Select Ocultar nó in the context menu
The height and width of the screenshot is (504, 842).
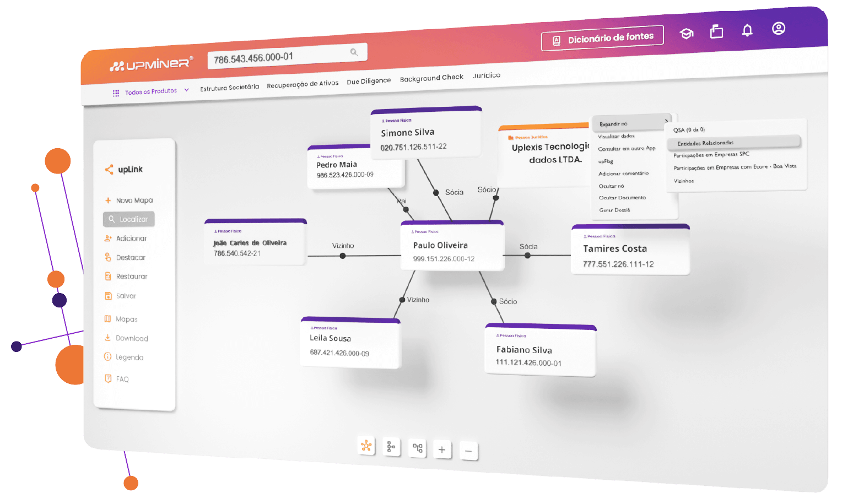612,186
